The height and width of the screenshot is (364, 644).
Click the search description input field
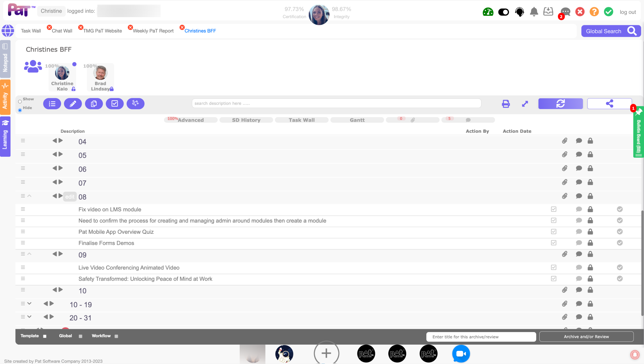tap(336, 103)
